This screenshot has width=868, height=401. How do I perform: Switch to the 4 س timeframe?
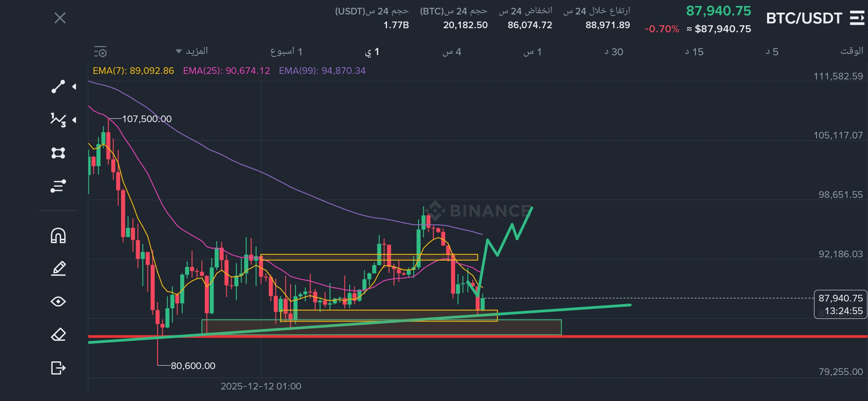tap(451, 52)
